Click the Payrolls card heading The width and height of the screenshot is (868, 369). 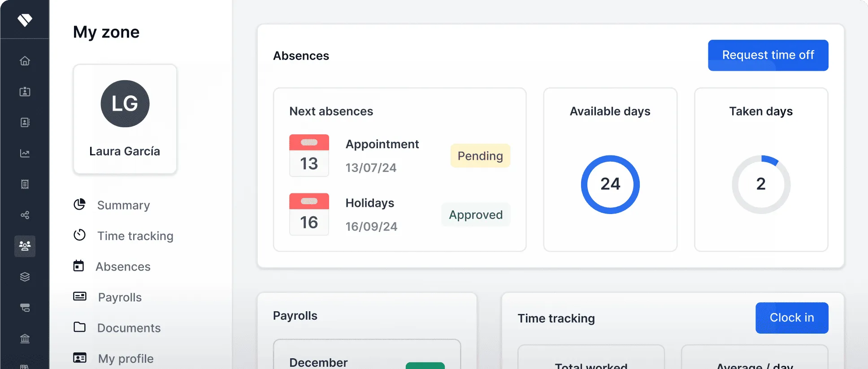[x=295, y=316]
